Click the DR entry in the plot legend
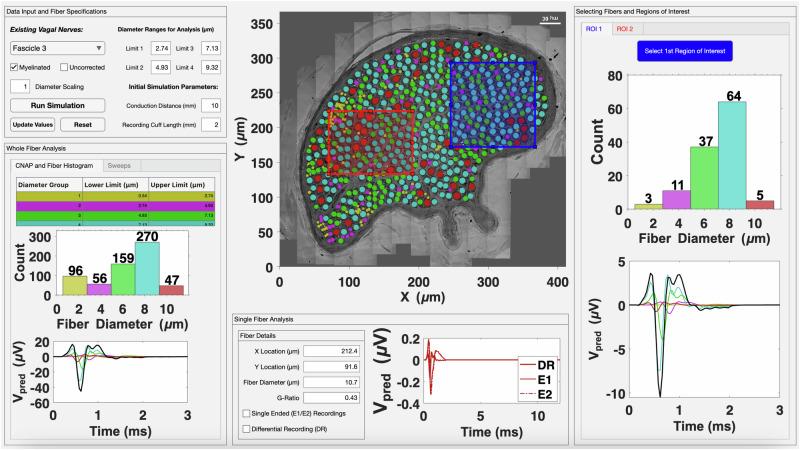This screenshot has width=800, height=450. point(538,365)
